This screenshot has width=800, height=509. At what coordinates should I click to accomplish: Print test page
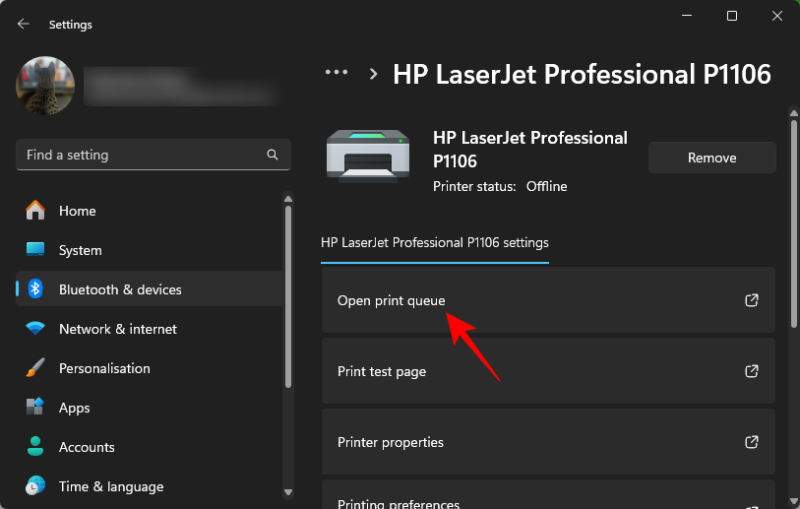[548, 371]
